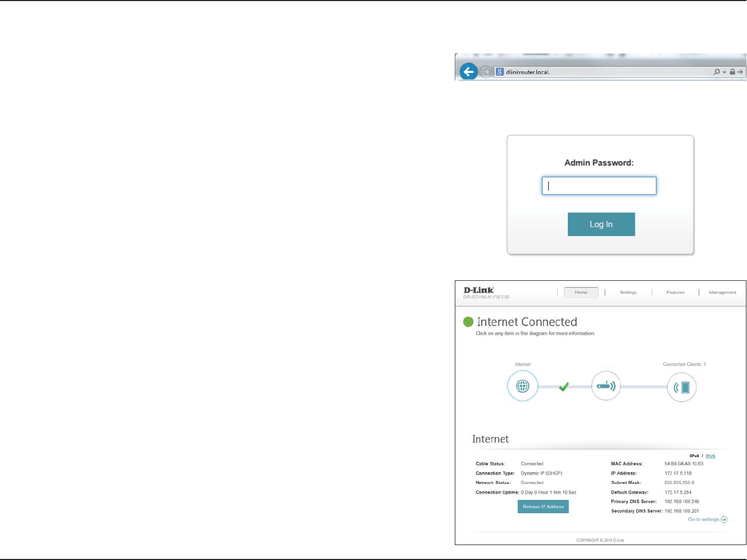The width and height of the screenshot is (747, 560).
Task: Open the Settings menu
Action: coord(628,293)
